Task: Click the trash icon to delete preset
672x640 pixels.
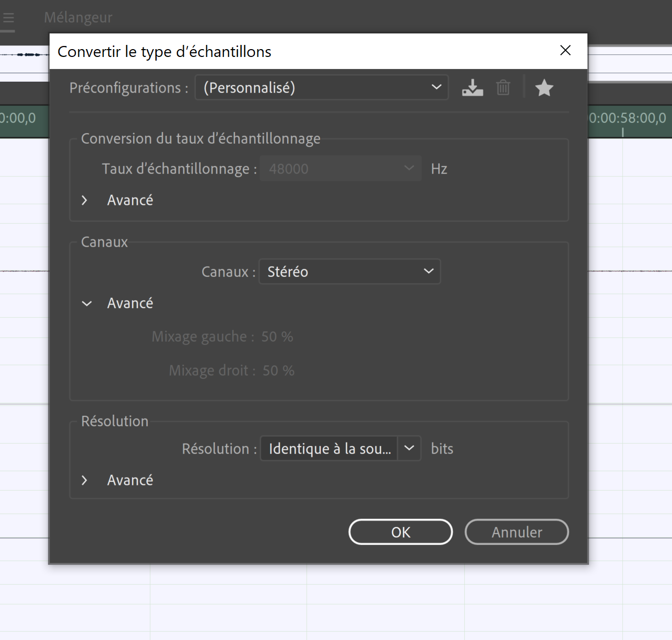Action: (x=503, y=88)
